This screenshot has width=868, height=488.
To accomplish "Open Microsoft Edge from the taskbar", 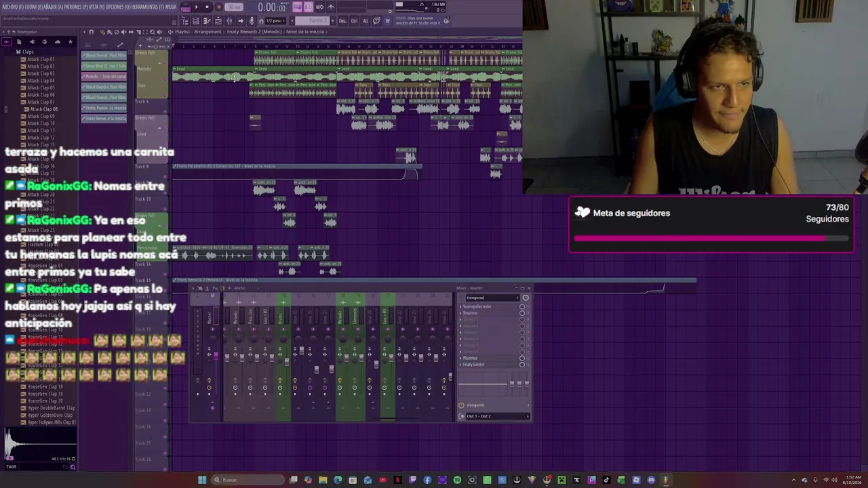I will click(338, 480).
